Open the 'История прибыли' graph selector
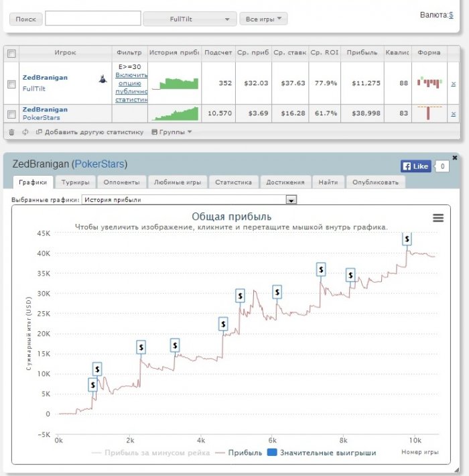Screen dimensions: 469x476 (x=190, y=200)
